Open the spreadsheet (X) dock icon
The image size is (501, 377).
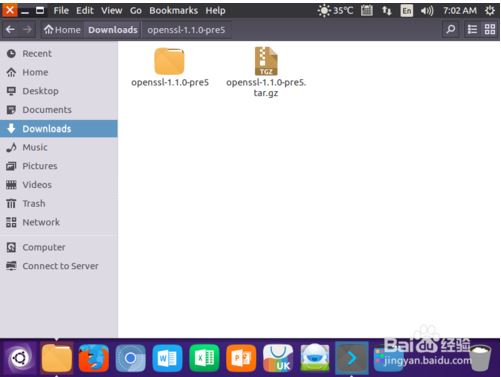pyautogui.click(x=204, y=359)
